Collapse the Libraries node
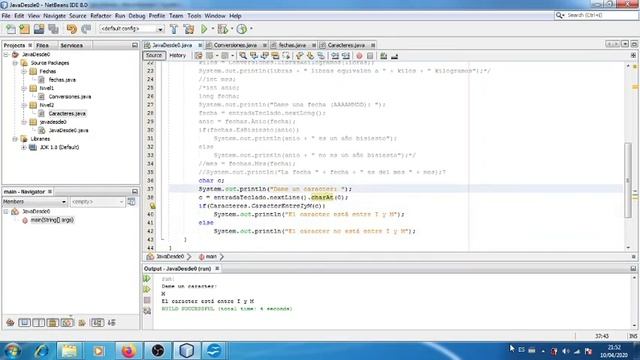 (x=15, y=139)
